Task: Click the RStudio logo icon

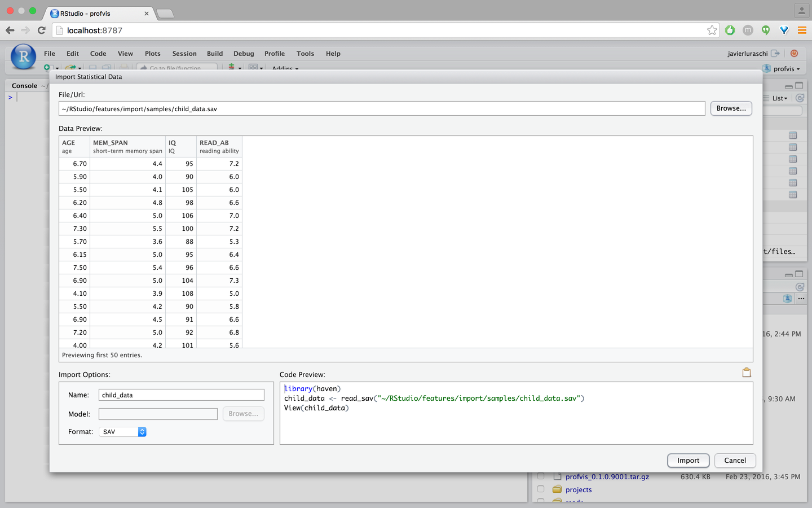Action: click(24, 56)
